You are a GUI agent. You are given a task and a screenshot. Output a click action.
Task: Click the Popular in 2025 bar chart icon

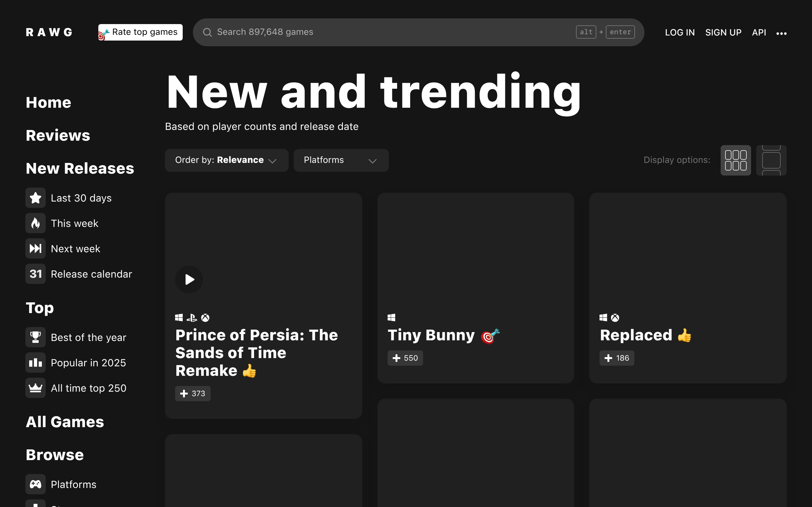coord(35,363)
